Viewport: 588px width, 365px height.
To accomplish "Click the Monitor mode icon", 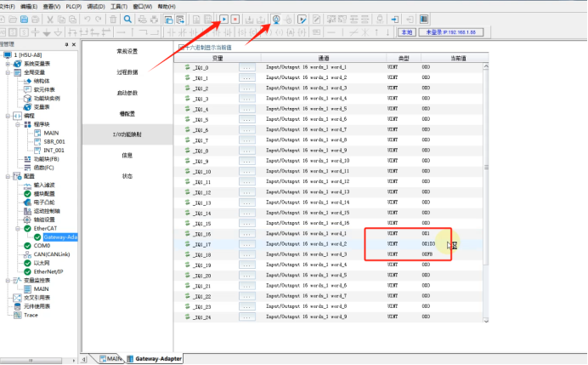I will (x=276, y=20).
